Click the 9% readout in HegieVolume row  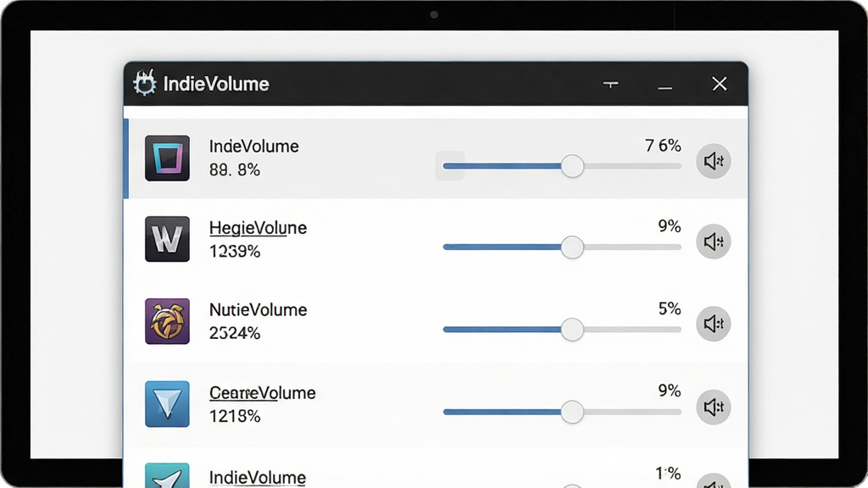click(670, 225)
